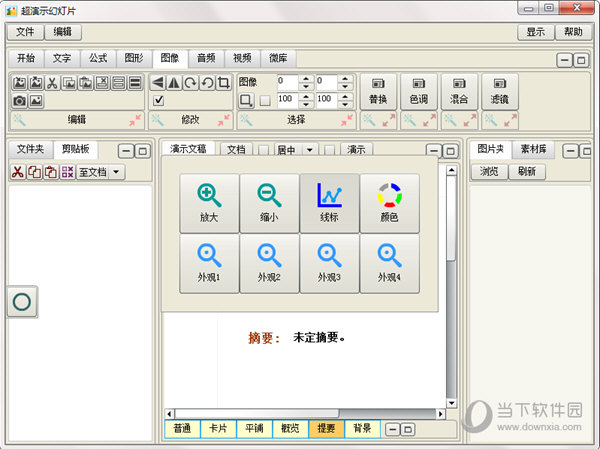The height and width of the screenshot is (449, 600).
Task: Switch to the 素材库 tab
Action: click(533, 149)
